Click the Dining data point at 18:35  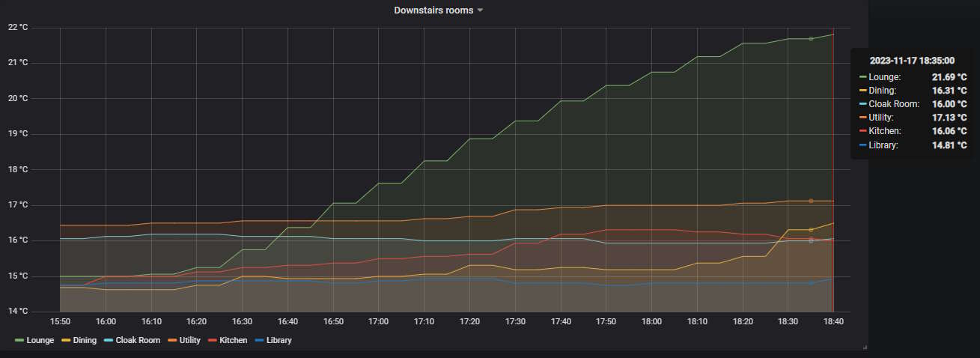pos(811,230)
